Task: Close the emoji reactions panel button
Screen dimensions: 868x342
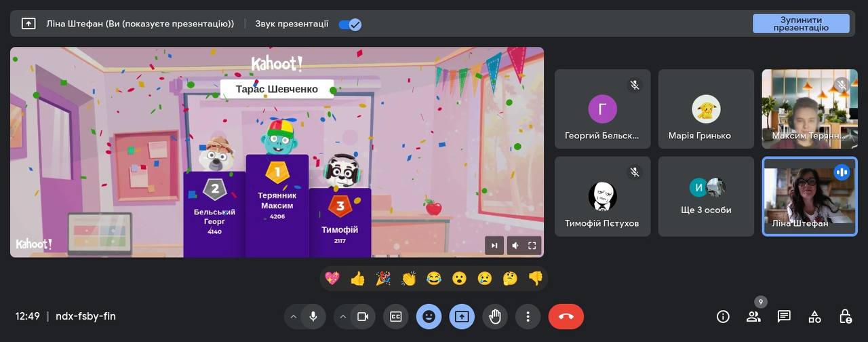Action: pyautogui.click(x=429, y=316)
